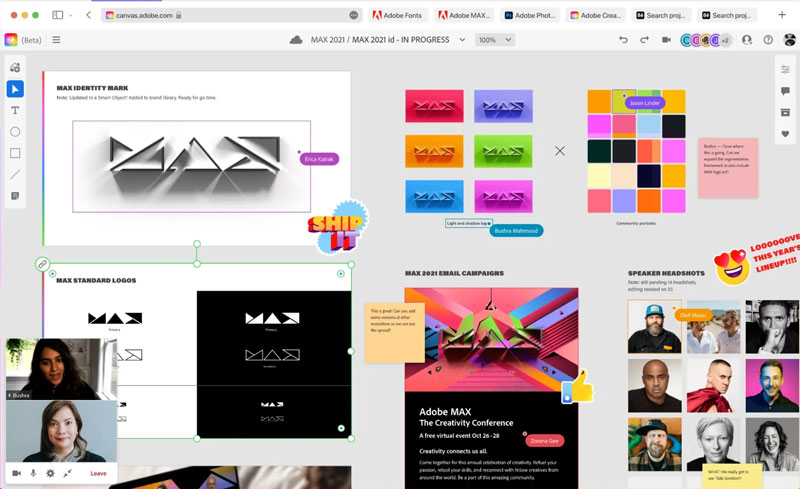Viewport: 800px width, 489px height.
Task: Select the speaker headshot with blue cap
Action: coord(655,327)
